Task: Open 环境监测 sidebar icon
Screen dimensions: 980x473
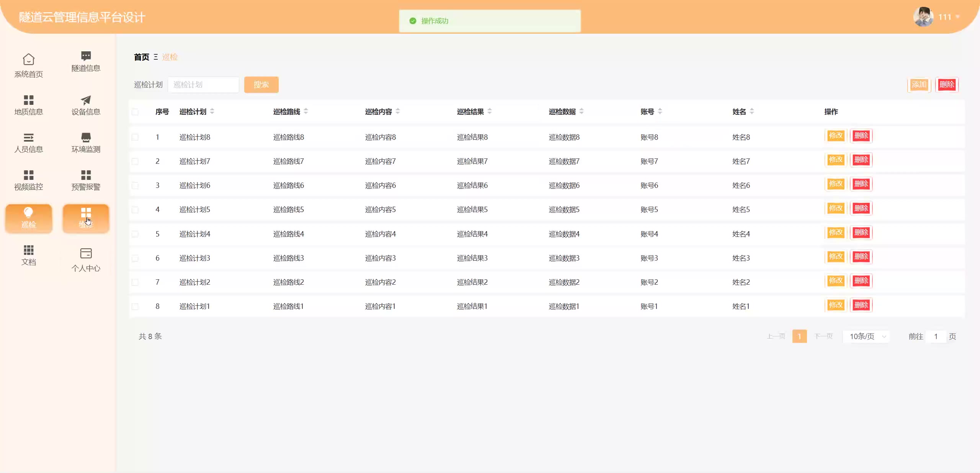Action: click(86, 137)
